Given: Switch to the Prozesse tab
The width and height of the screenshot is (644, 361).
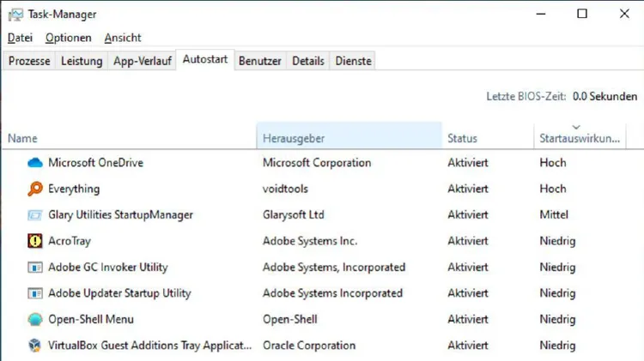Looking at the screenshot, I should (29, 61).
